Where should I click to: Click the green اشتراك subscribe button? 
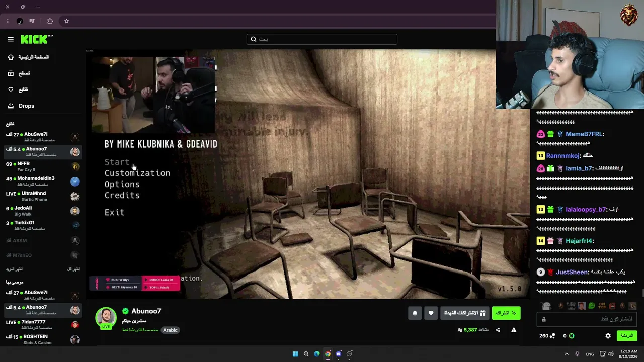pyautogui.click(x=506, y=313)
